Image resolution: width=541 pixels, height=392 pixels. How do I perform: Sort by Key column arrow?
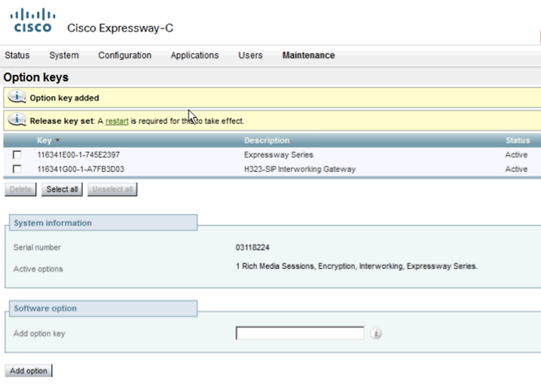point(58,140)
